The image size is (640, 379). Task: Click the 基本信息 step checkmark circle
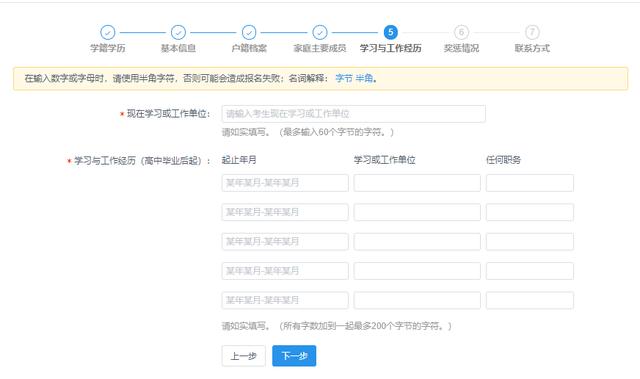(178, 32)
